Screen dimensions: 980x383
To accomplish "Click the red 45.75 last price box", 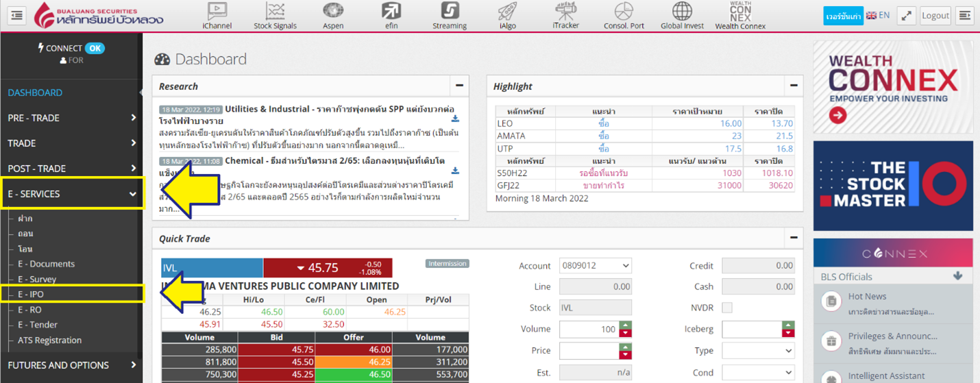I will click(x=328, y=268).
